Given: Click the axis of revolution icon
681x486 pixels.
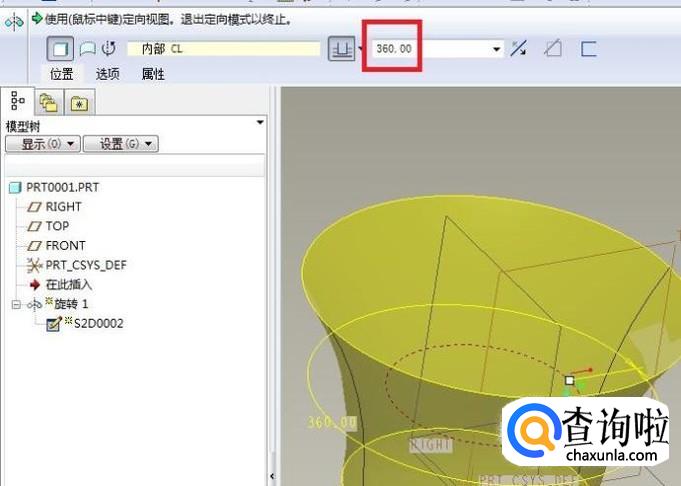Looking at the screenshot, I should coord(108,49).
